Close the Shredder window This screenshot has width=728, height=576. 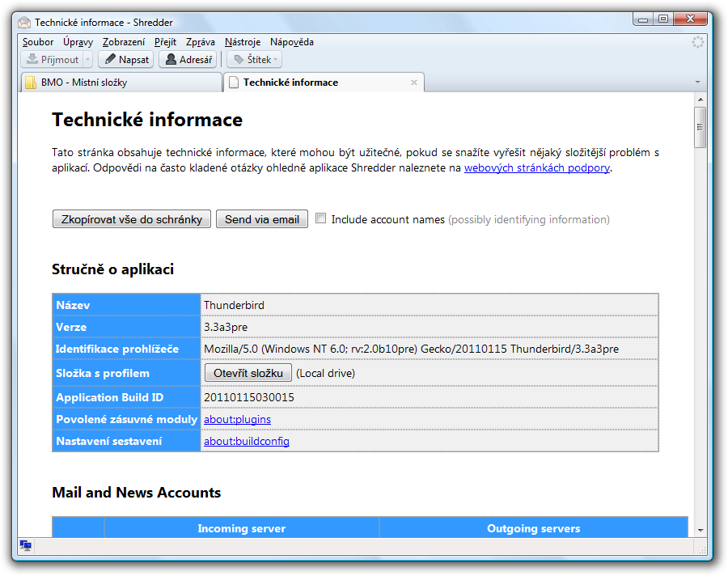tap(690, 19)
